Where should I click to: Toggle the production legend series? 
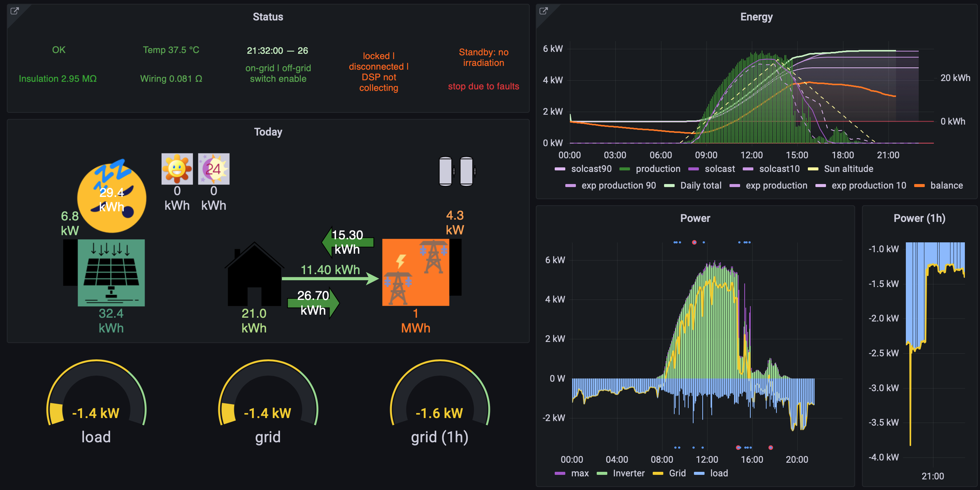click(x=658, y=169)
